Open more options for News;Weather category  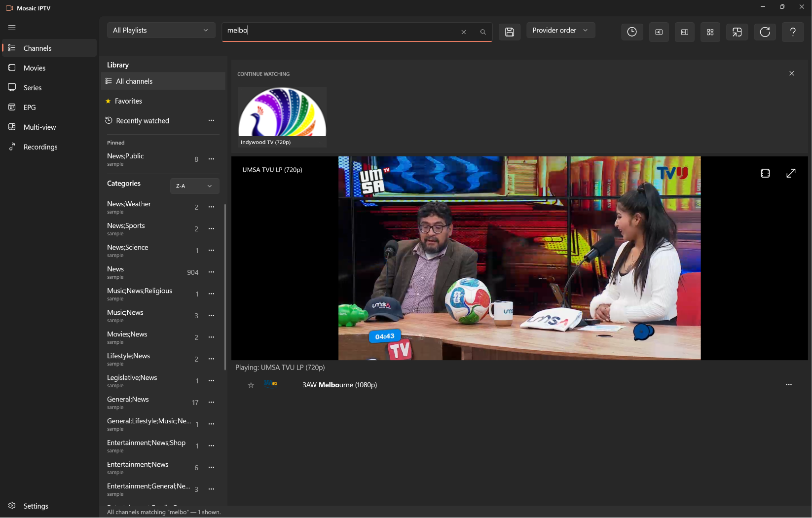(x=211, y=207)
